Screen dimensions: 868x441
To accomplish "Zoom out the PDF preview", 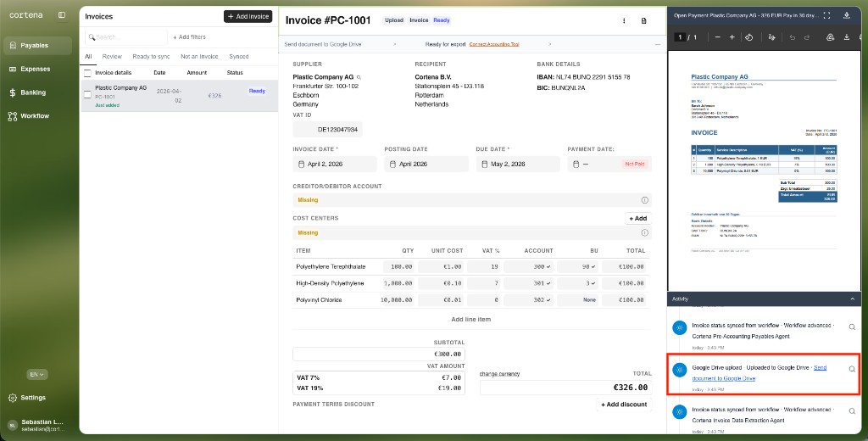I will (717, 37).
